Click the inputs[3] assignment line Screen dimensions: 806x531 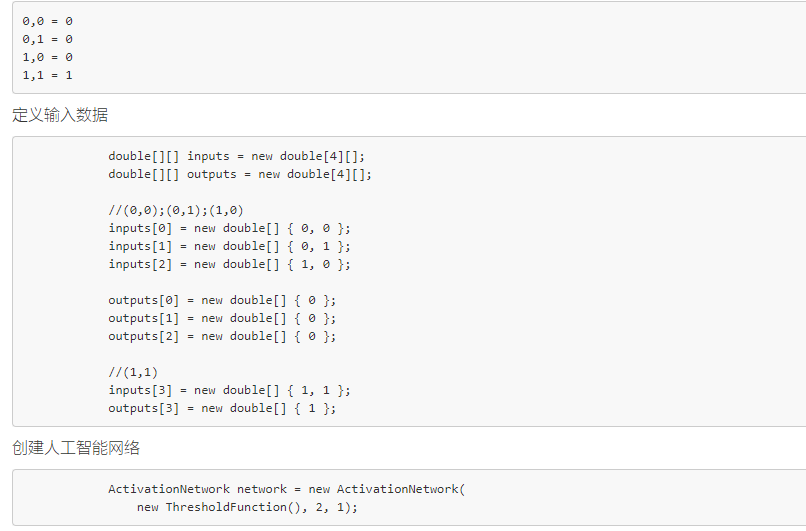(229, 390)
